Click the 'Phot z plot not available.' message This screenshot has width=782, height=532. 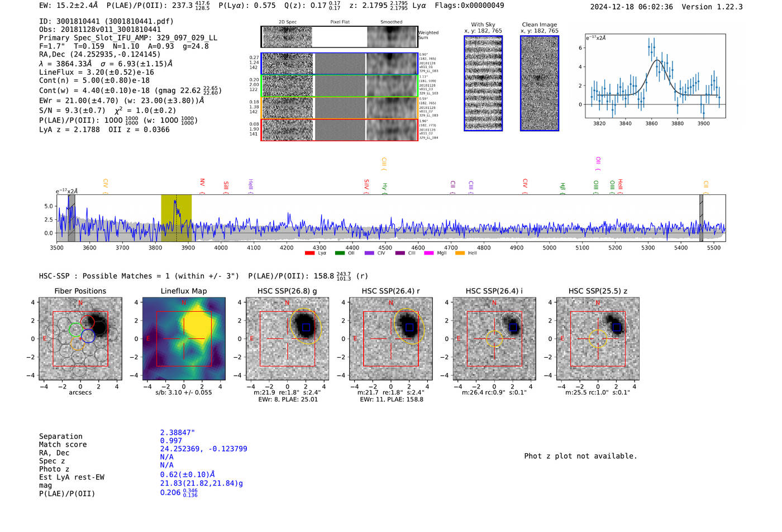580,456
